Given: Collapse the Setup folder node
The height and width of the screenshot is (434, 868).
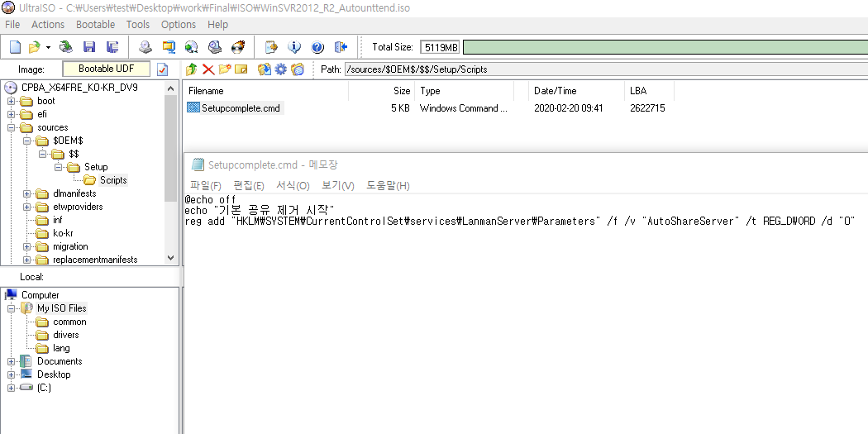Looking at the screenshot, I should pyautogui.click(x=58, y=167).
